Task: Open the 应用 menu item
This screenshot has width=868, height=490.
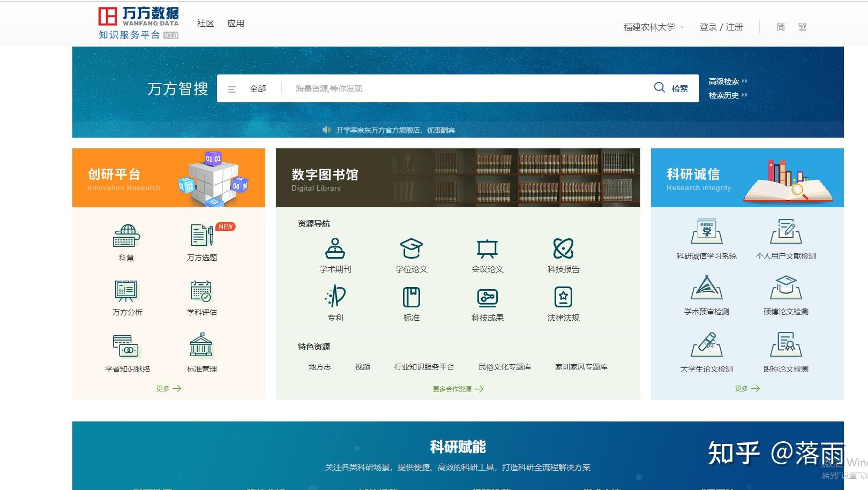Action: tap(236, 24)
